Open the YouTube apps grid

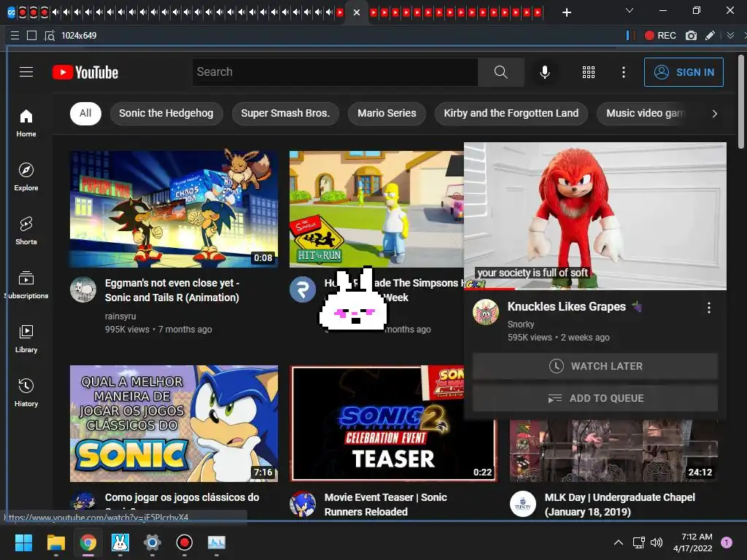[589, 72]
